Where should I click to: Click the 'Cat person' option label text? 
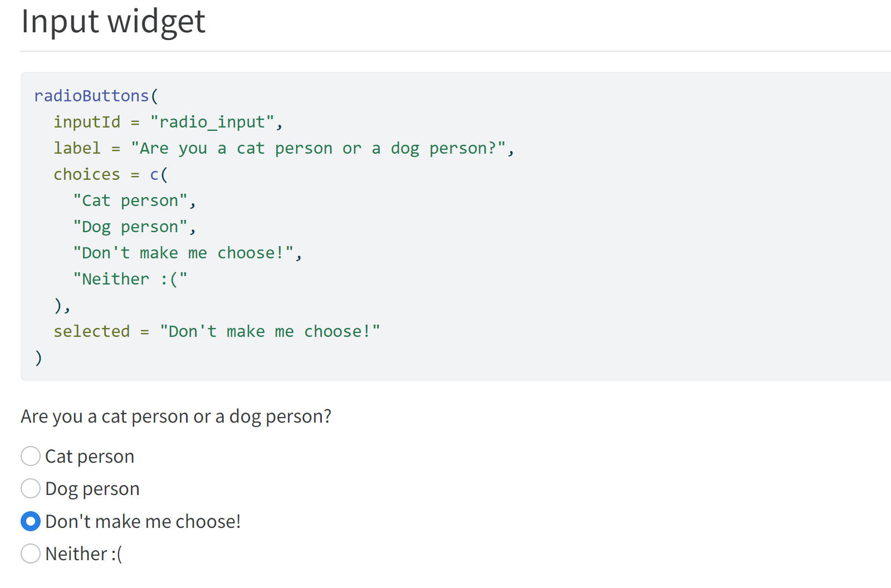[90, 457]
